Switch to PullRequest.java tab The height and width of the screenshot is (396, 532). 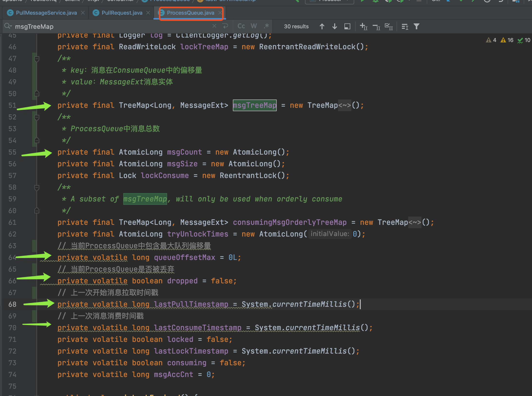pos(122,13)
